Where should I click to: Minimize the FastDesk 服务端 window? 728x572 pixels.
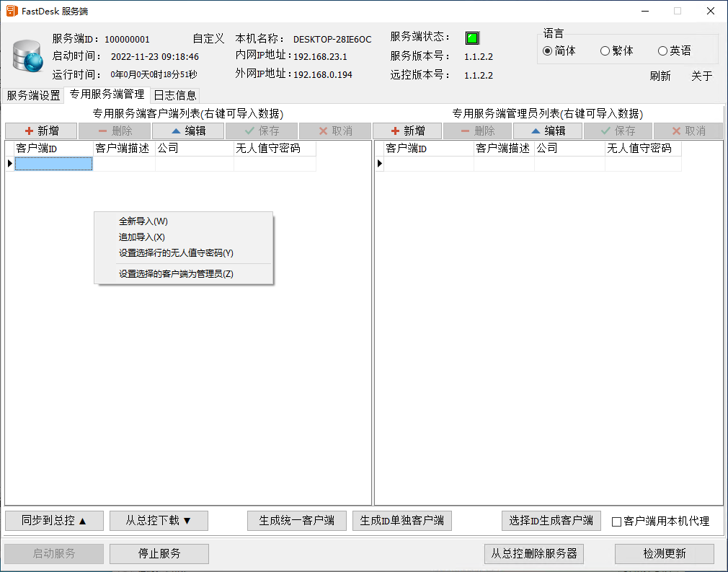[x=645, y=11]
